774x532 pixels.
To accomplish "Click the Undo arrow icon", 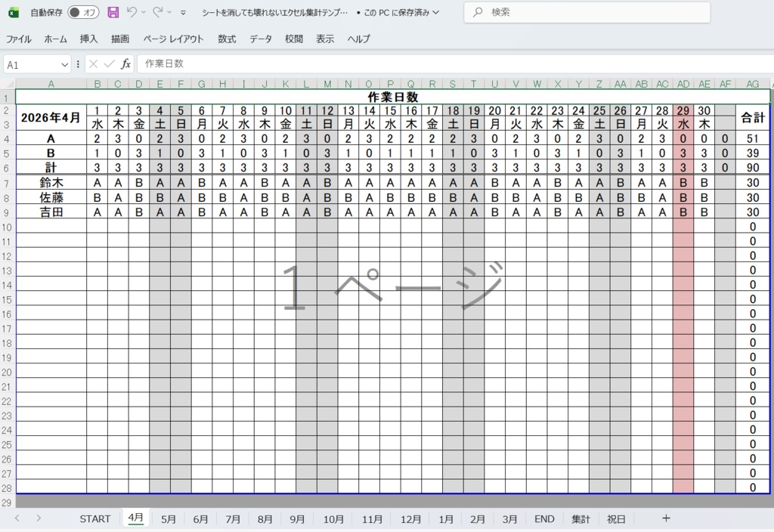I will pyautogui.click(x=132, y=12).
